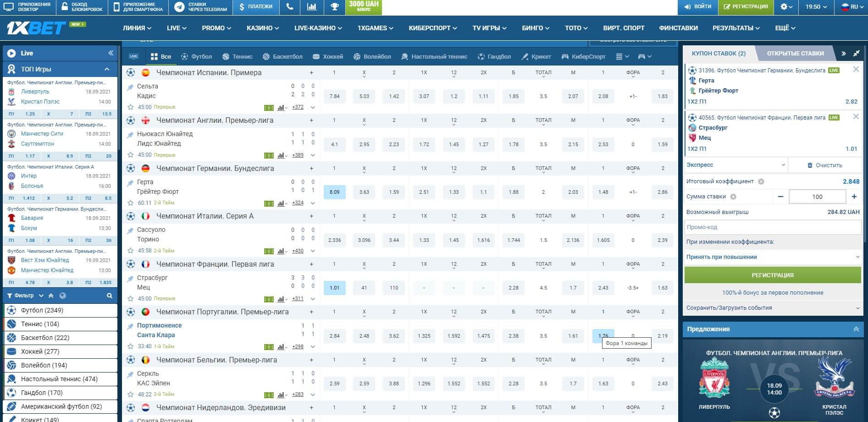Open the 1XBET logo home link
The height and width of the screenshot is (422, 868).
36,28
